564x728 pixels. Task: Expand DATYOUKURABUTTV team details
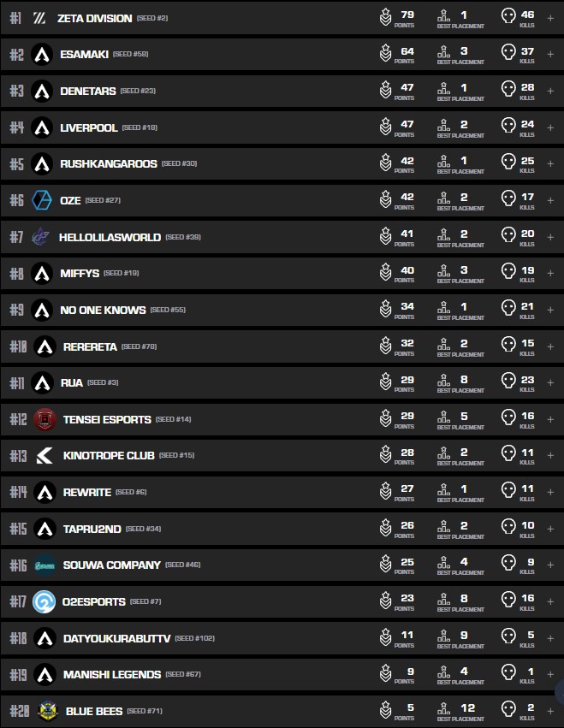(550, 637)
